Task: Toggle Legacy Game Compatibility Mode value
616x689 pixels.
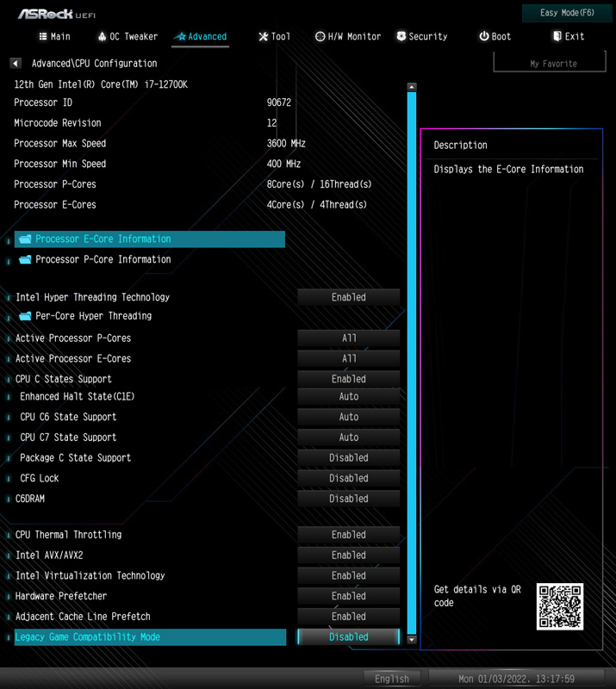Action: (x=349, y=636)
